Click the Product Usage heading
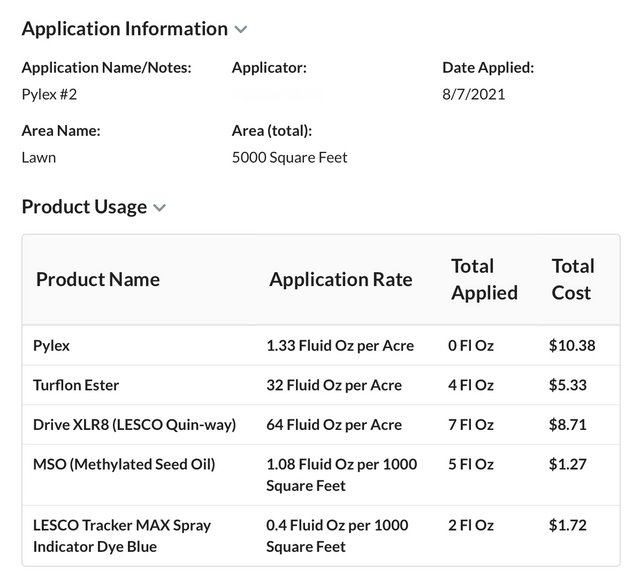This screenshot has width=640, height=585. click(84, 207)
